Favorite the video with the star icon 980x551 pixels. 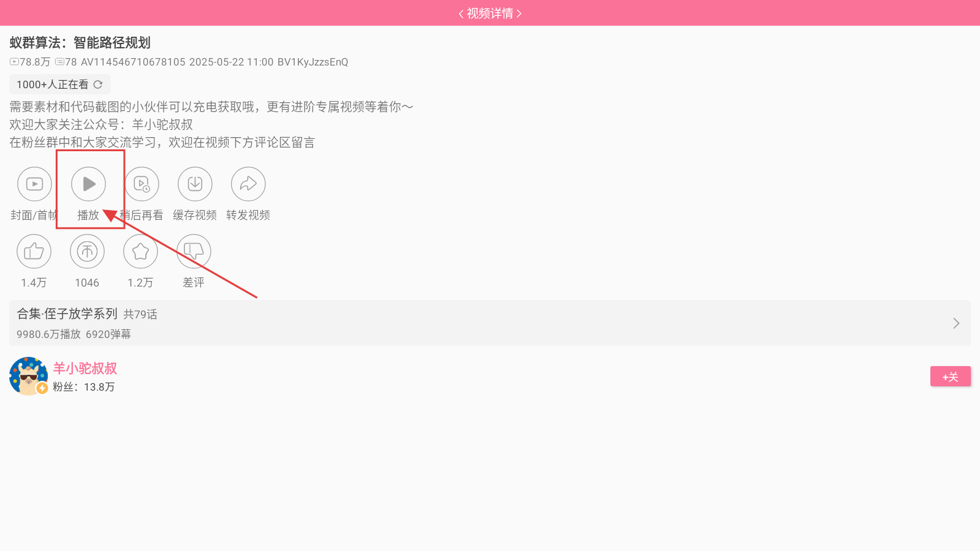[140, 251]
